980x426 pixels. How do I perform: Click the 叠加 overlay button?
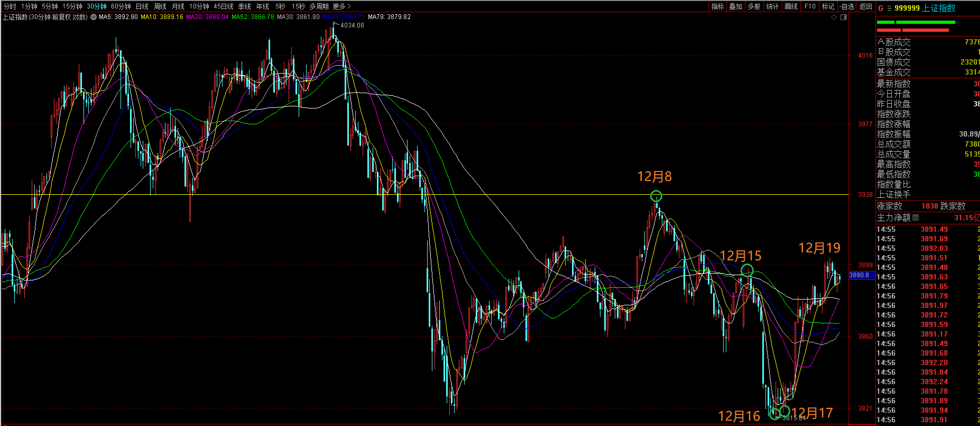point(736,6)
